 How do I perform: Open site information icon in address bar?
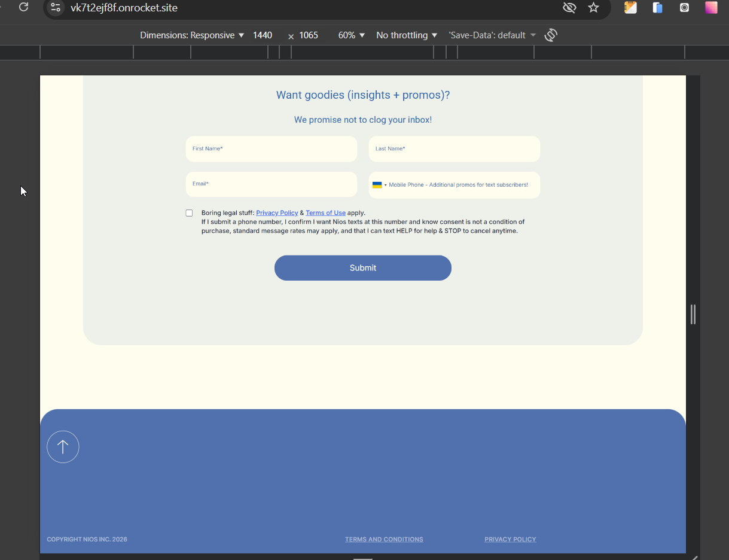click(56, 8)
